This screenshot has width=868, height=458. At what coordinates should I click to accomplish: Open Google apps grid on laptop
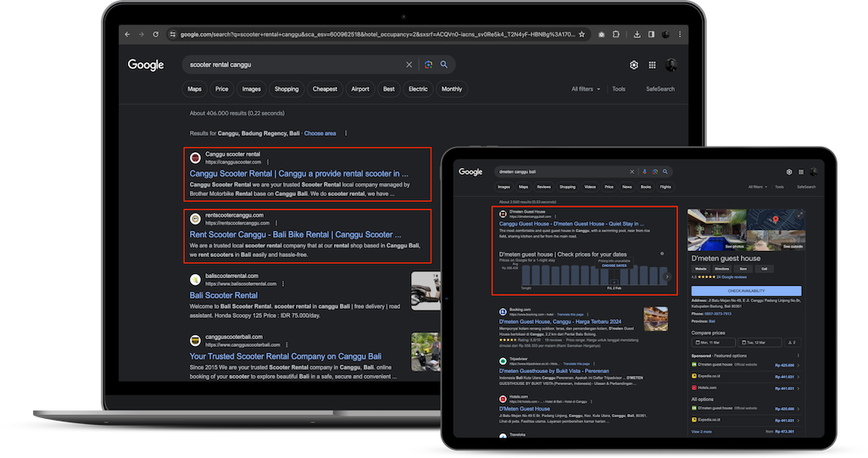click(652, 65)
